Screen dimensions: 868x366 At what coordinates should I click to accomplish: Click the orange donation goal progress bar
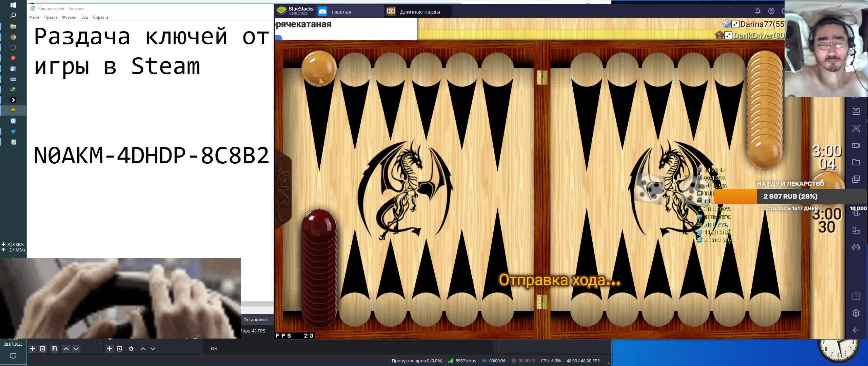click(x=735, y=197)
